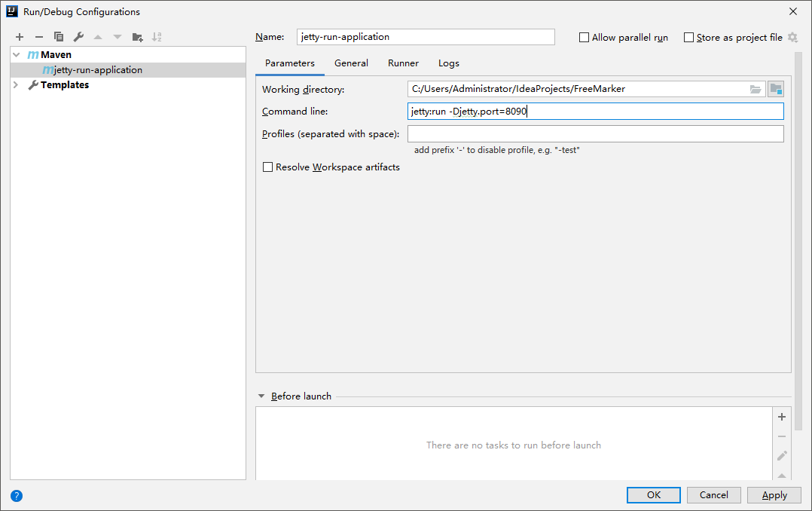This screenshot has width=812, height=511.
Task: Add a new run configuration
Action: pos(20,37)
